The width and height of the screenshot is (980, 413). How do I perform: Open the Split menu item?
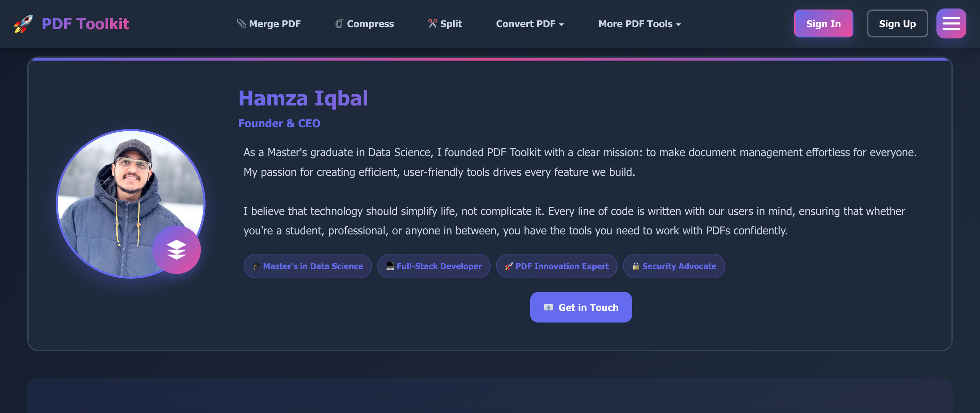(445, 24)
